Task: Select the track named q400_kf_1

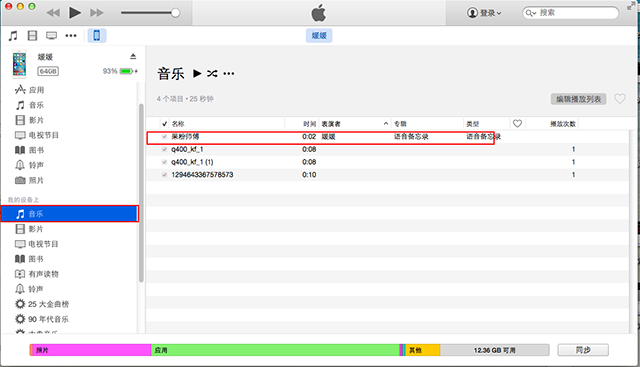Action: [187, 149]
